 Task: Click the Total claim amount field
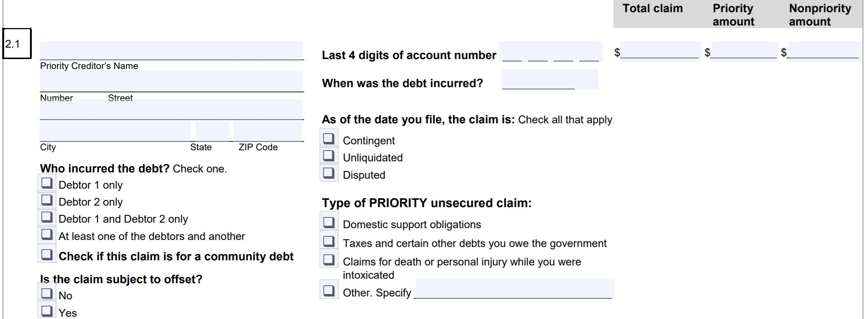661,51
